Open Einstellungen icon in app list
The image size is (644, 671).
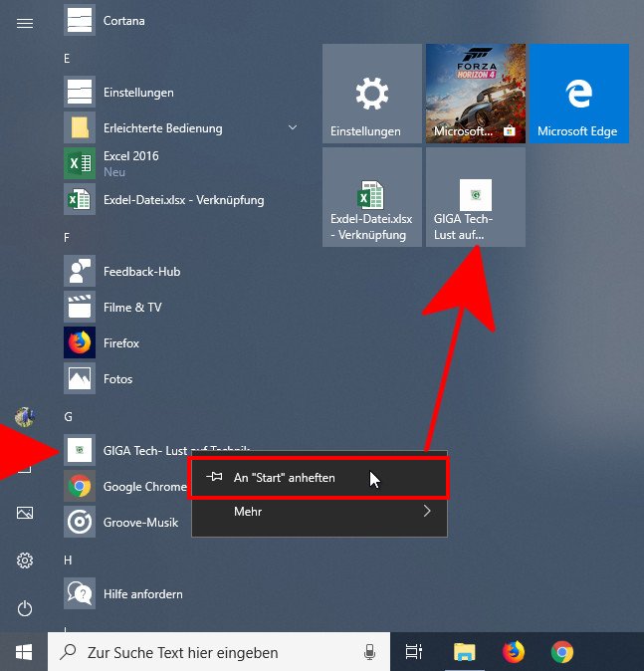[80, 92]
